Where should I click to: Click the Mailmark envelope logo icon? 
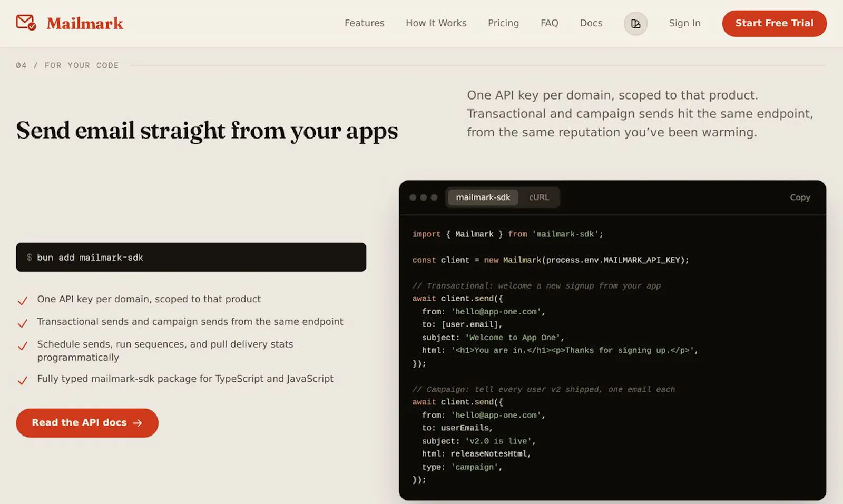(26, 23)
